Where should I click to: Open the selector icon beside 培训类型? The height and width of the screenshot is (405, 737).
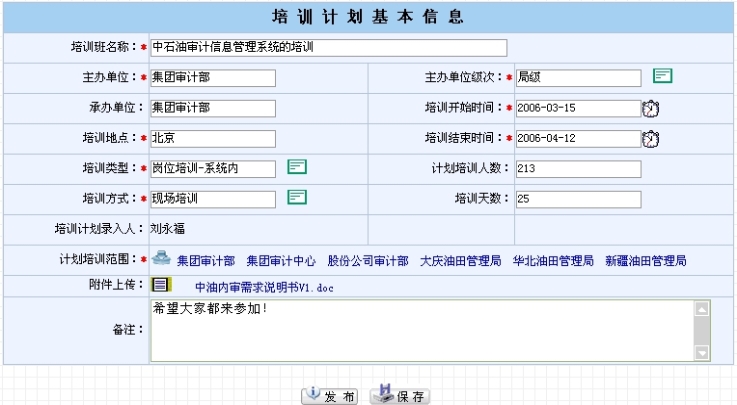[x=297, y=167]
